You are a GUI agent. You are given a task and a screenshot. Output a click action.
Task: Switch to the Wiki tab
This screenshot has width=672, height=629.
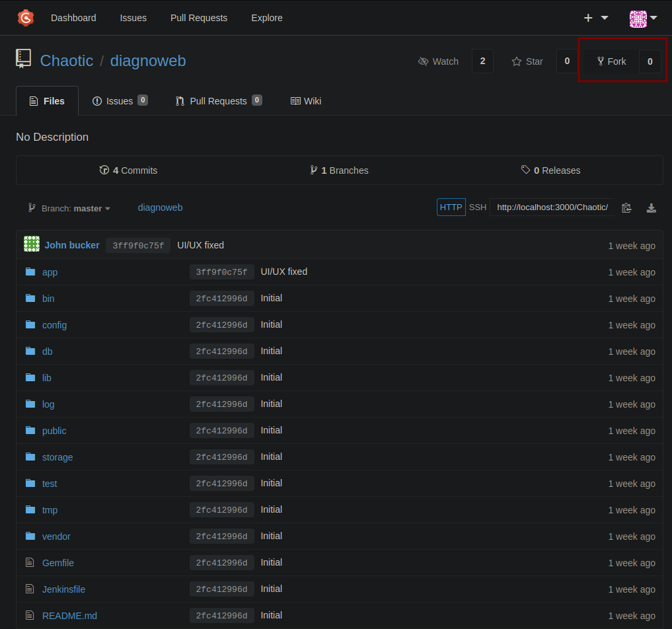click(306, 101)
